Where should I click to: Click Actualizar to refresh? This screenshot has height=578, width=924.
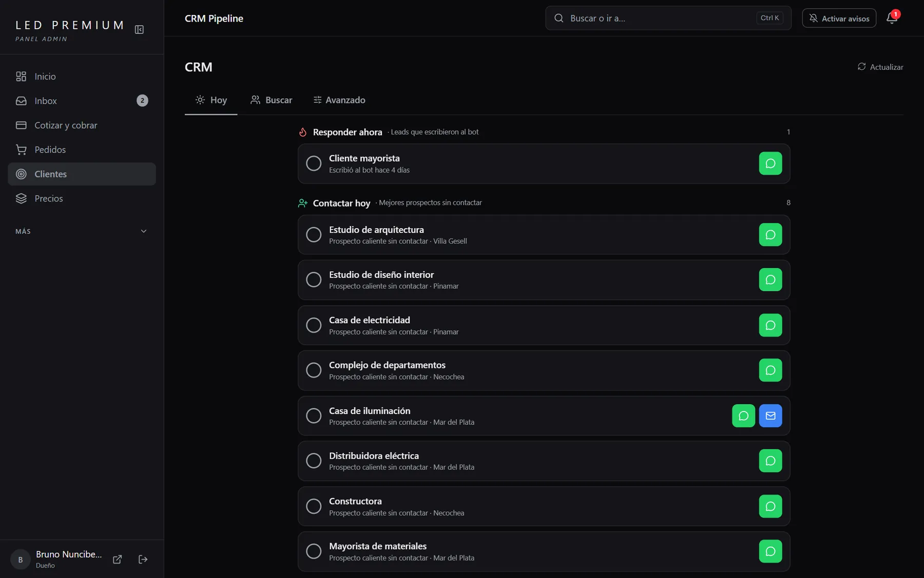pos(880,67)
